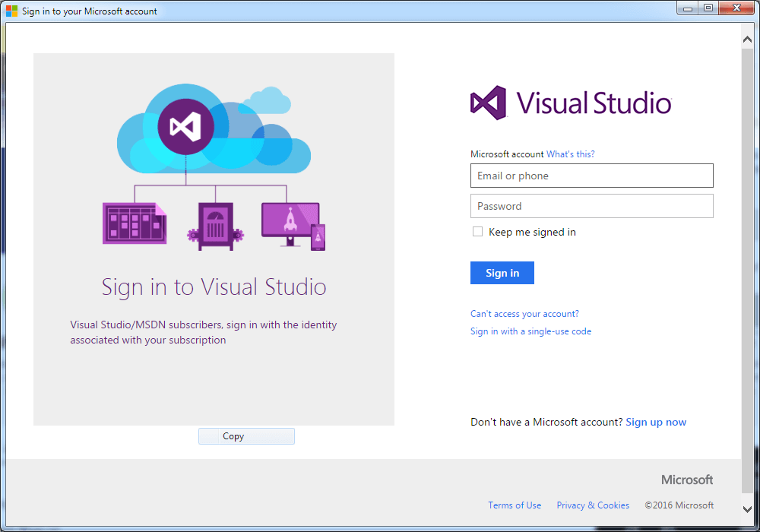Screen dimensions: 760x532
Task: Minimize the sign-in window
Action: click(687, 8)
